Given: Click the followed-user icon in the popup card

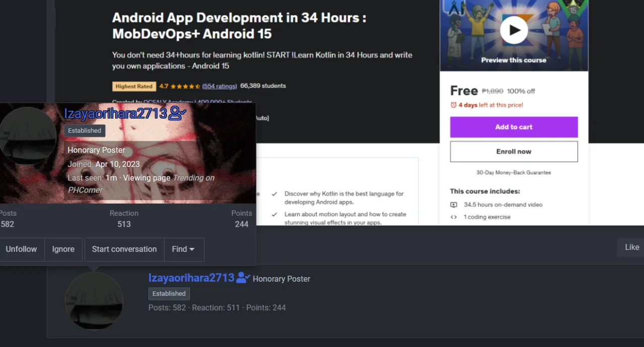Looking at the screenshot, I should (178, 114).
